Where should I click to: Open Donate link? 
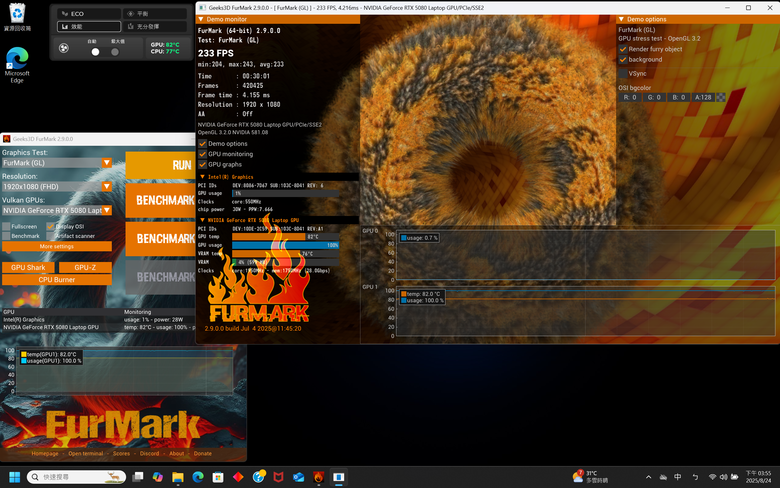pos(202,454)
